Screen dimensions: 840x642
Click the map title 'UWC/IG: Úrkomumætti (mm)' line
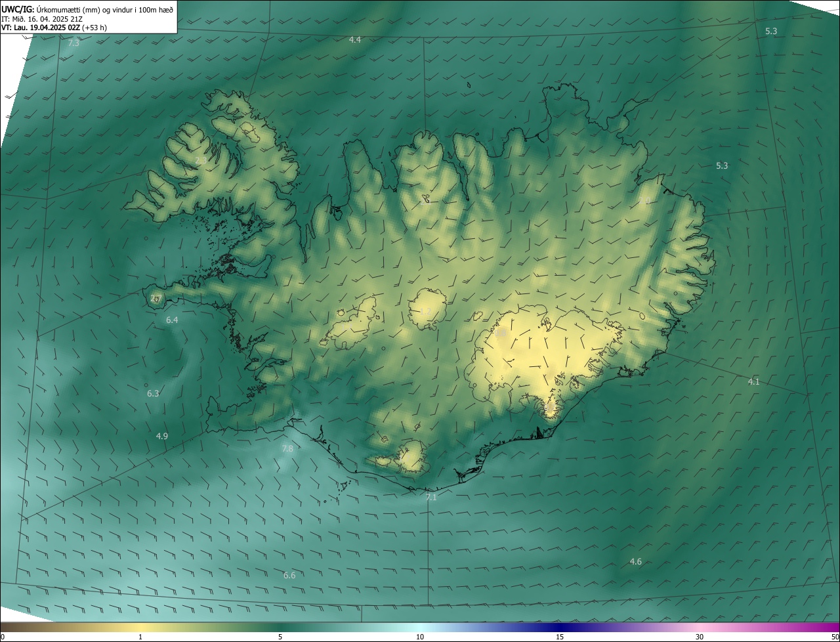coord(87,9)
